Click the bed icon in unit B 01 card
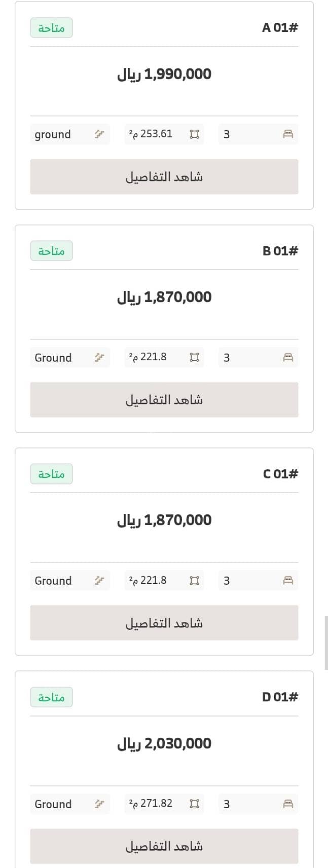The height and width of the screenshot is (868, 328). (288, 357)
